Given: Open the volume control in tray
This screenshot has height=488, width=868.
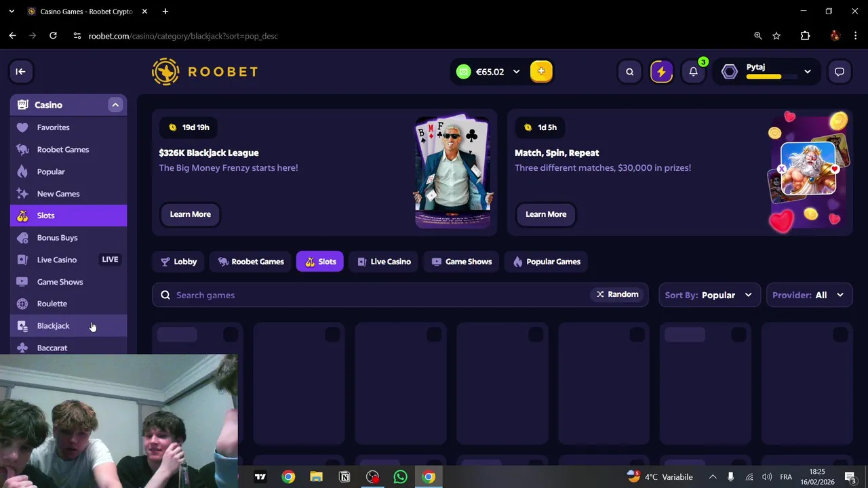Looking at the screenshot, I should 767,477.
